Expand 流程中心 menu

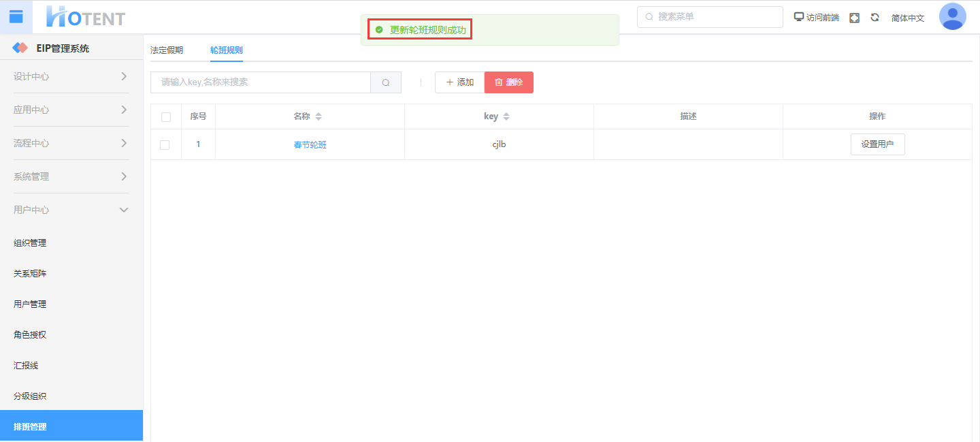(71, 143)
